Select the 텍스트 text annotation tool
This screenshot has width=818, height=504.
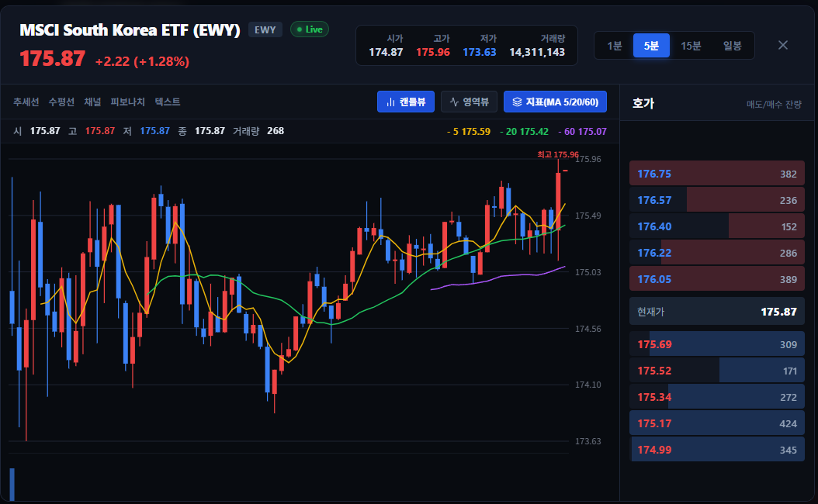pyautogui.click(x=168, y=102)
